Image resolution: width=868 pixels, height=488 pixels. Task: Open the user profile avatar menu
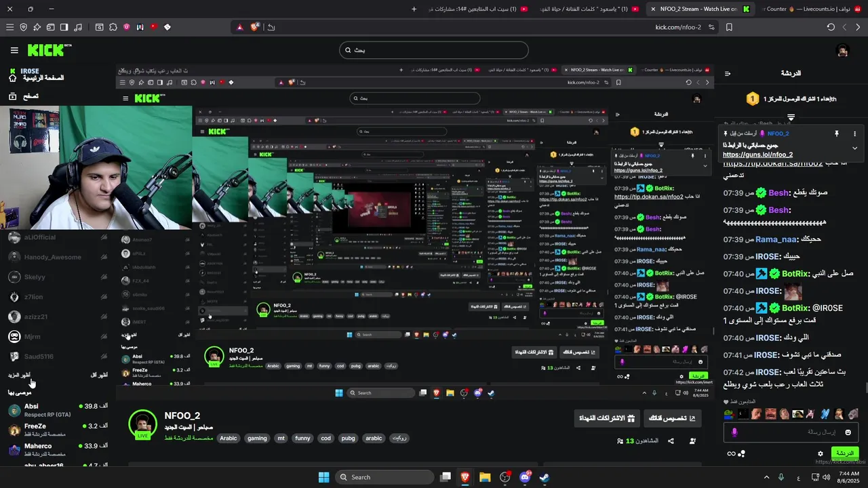842,51
